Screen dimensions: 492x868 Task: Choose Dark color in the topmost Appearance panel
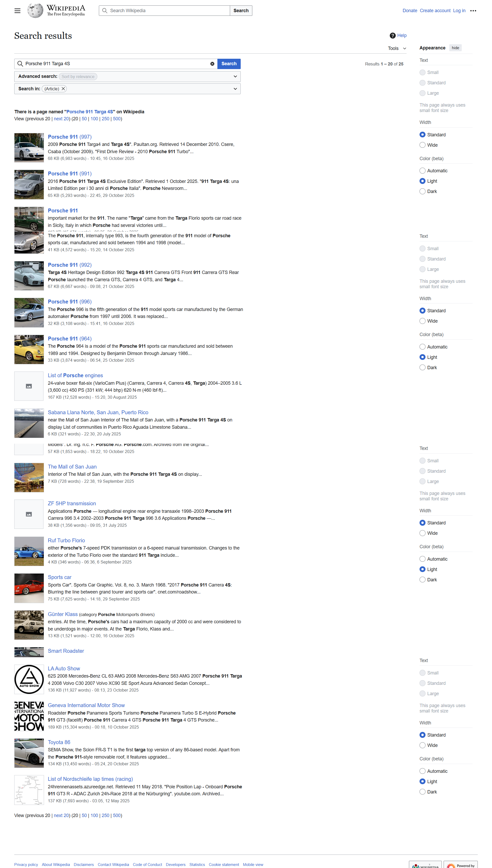422,191
